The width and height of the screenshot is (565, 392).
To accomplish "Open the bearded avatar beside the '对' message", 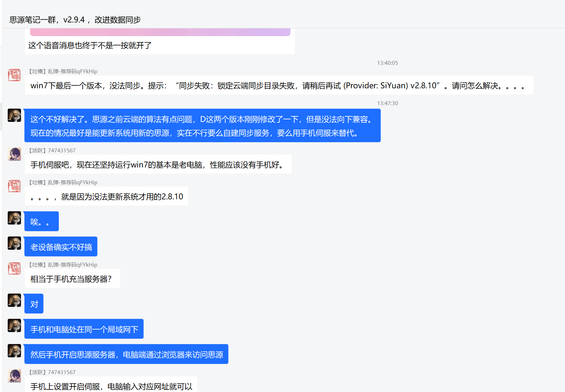I will coord(14,300).
